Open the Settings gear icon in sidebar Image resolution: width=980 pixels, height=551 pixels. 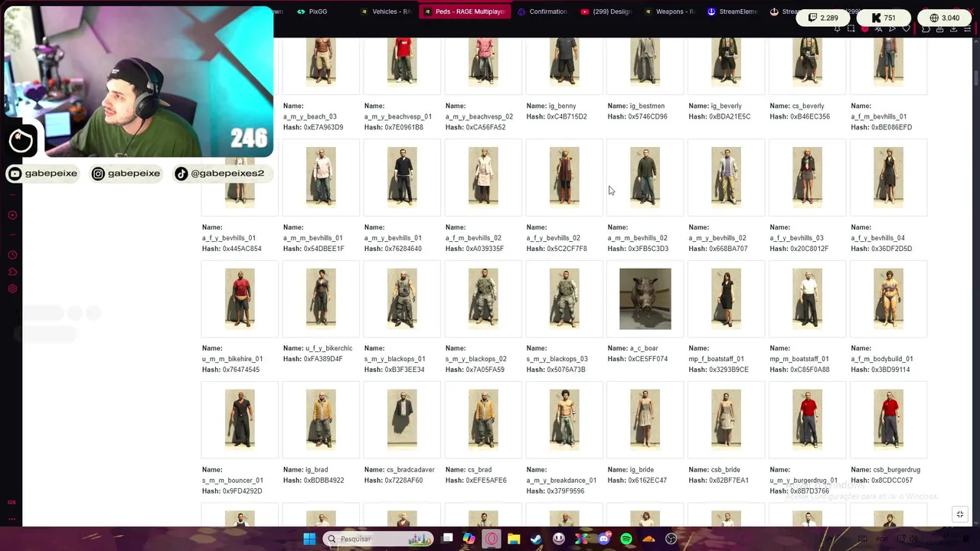click(x=12, y=289)
